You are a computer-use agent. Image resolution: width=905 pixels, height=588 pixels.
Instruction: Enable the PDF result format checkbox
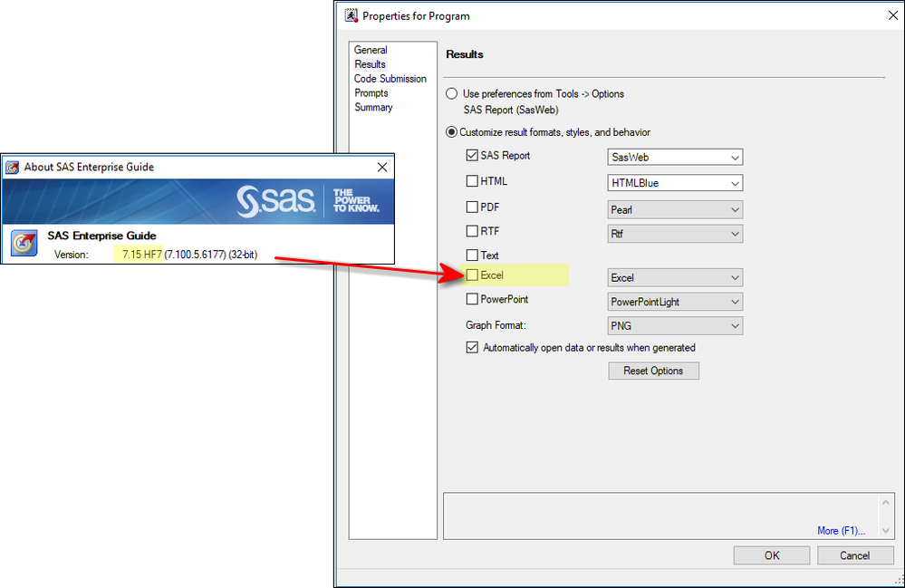click(472, 207)
